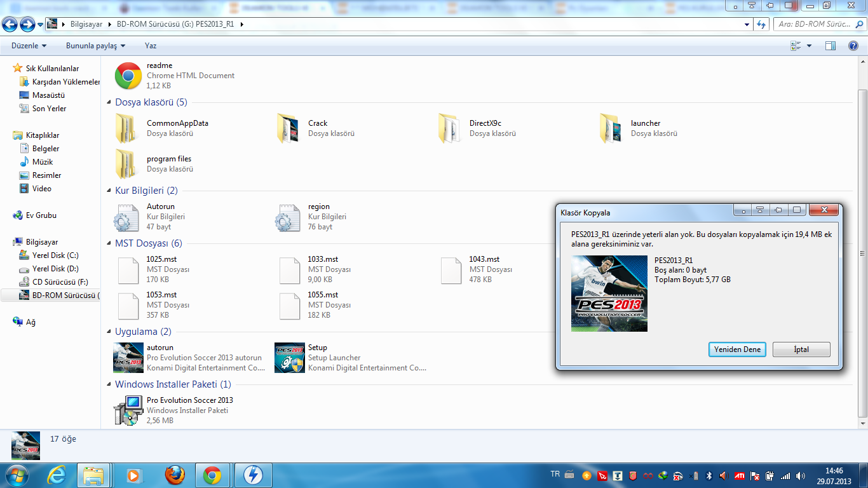The width and height of the screenshot is (868, 488).
Task: Open Internet Explorer from the taskbar
Action: click(x=57, y=475)
